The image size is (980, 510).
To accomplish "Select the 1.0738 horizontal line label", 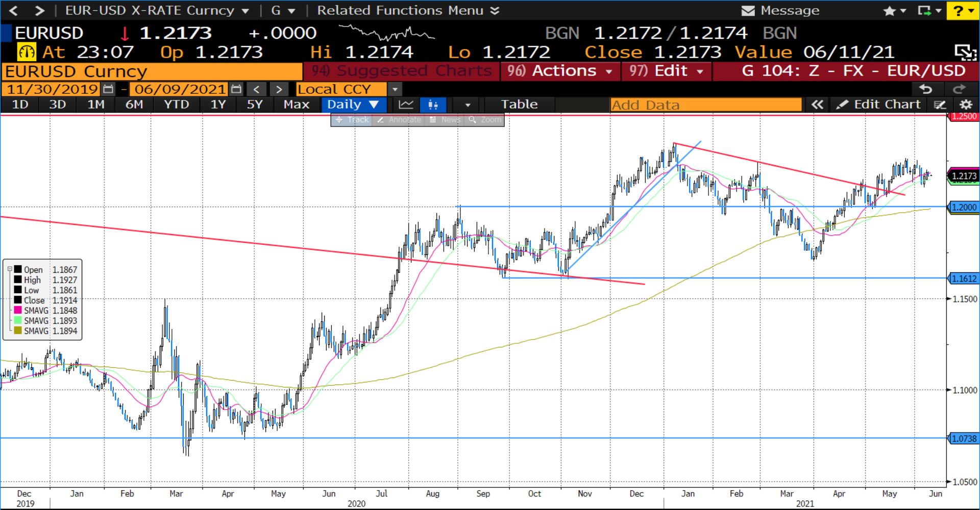I will (x=964, y=438).
